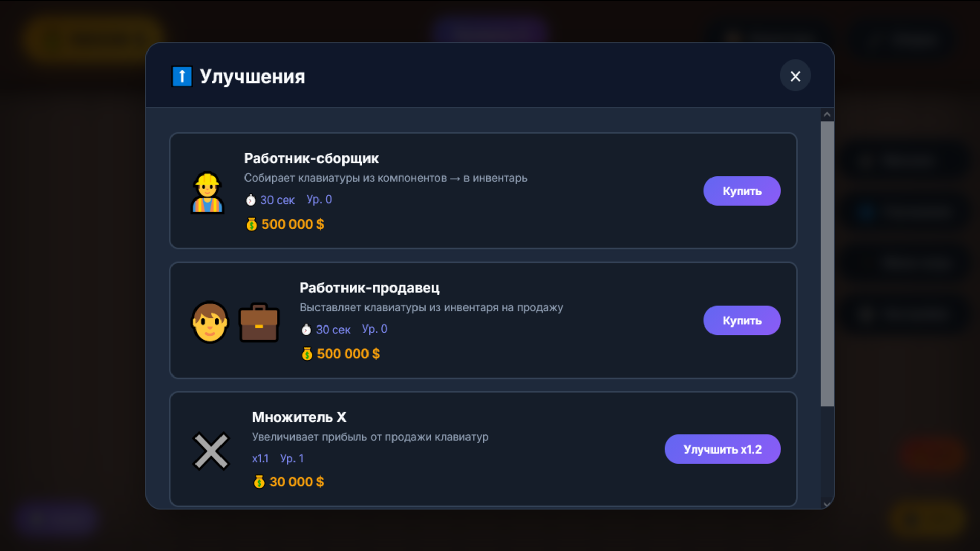
Task: Select the Работник-продавец card
Action: 483,320
